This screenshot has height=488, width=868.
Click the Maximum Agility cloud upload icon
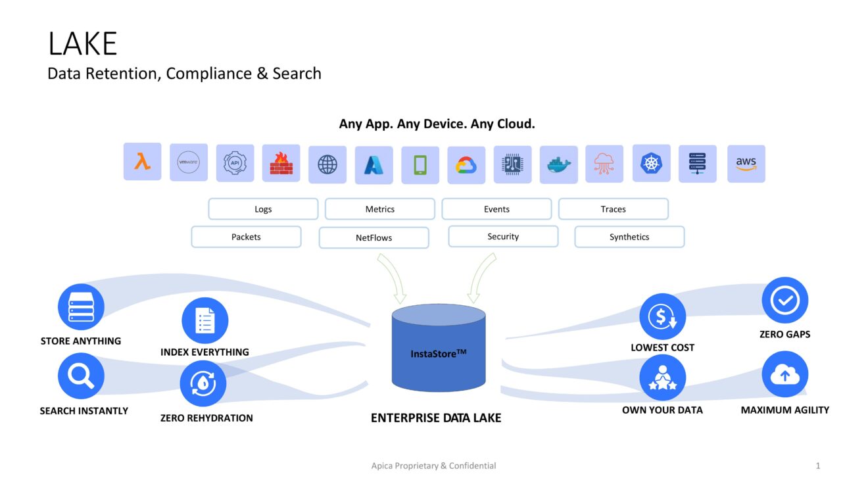pos(784,375)
